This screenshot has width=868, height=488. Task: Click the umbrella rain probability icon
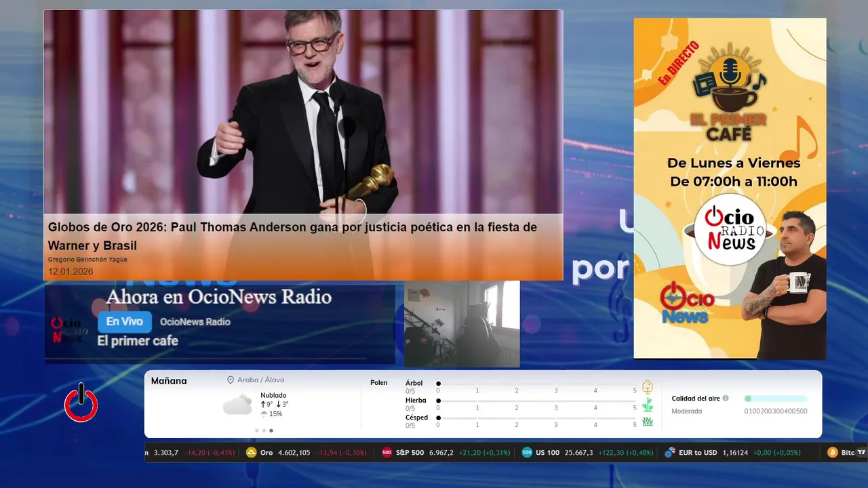[264, 414]
